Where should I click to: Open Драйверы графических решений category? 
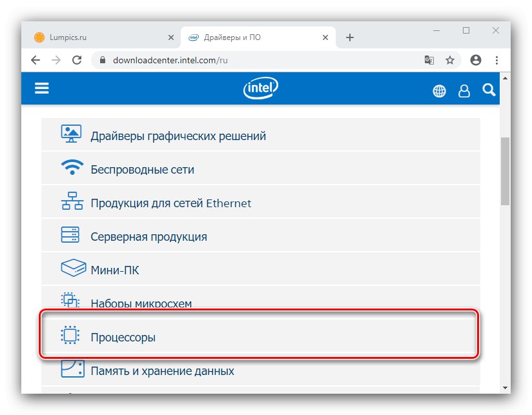[178, 136]
